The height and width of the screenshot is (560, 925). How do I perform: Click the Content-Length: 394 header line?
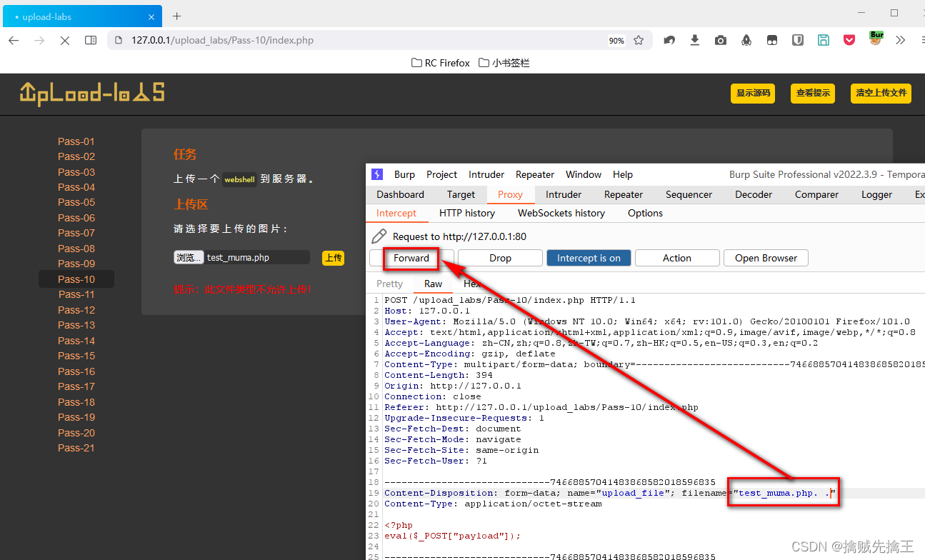click(x=439, y=375)
